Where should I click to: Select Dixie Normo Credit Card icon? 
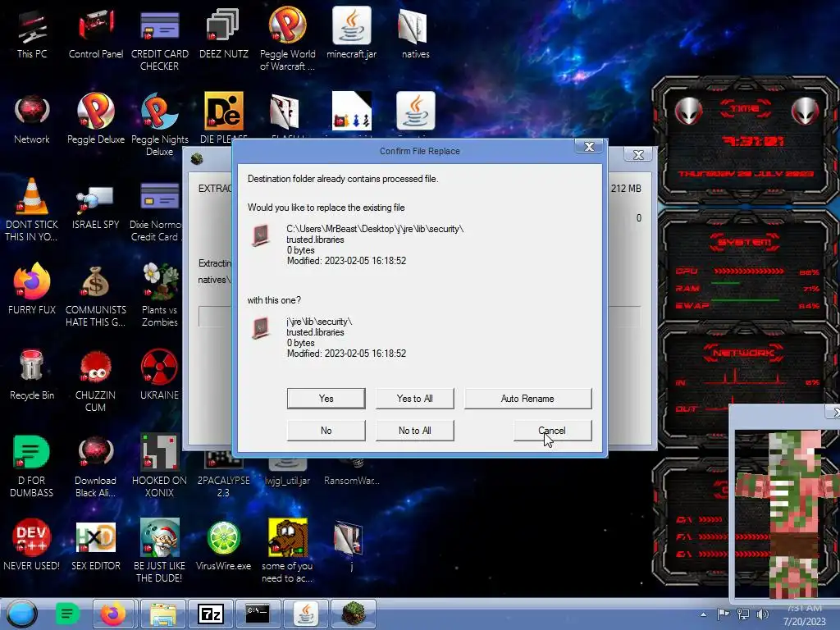click(x=157, y=212)
